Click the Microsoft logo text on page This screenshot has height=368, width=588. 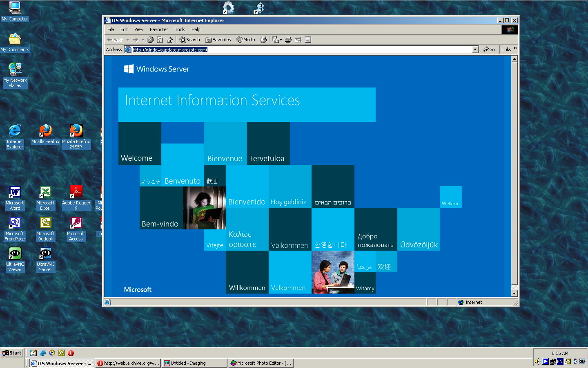pos(138,289)
